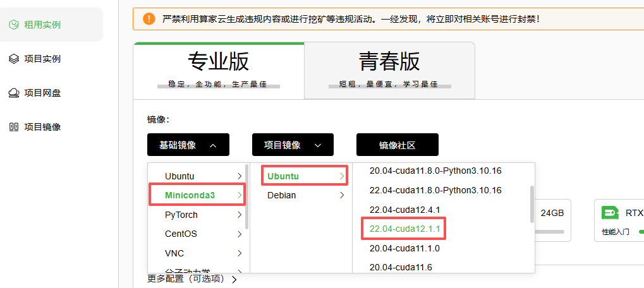Collapse the 基础镜像 dropdown
The width and height of the screenshot is (644, 288).
coord(188,145)
